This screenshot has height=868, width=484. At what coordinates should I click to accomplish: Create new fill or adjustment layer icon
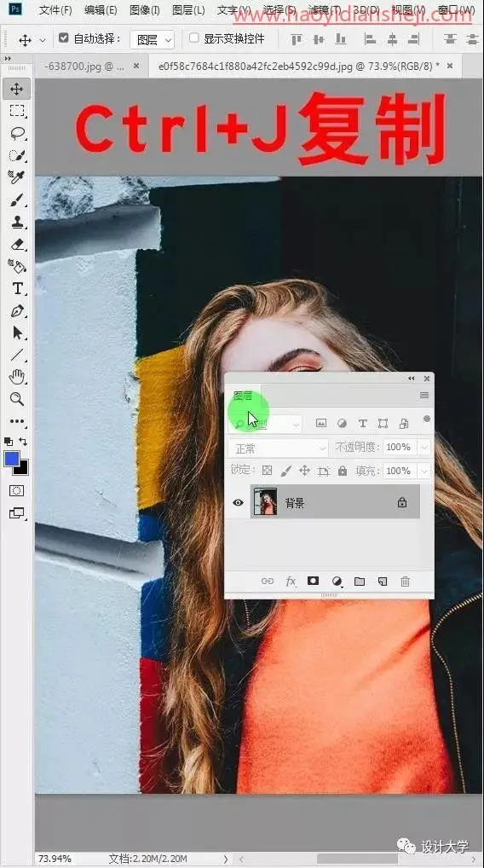[337, 582]
